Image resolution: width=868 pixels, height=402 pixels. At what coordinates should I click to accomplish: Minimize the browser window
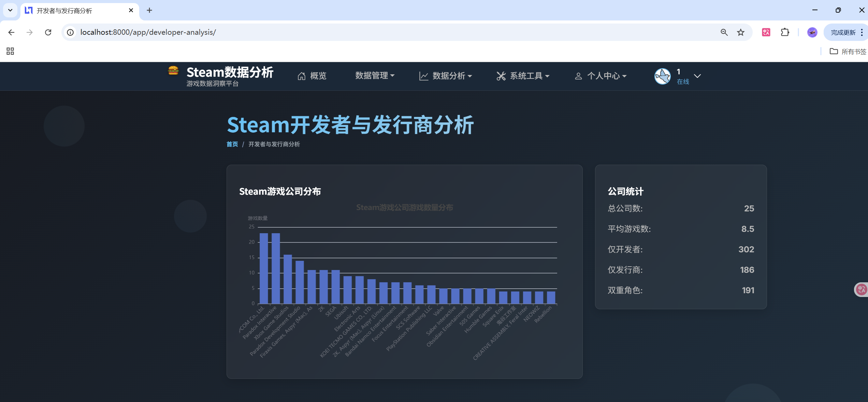(815, 10)
